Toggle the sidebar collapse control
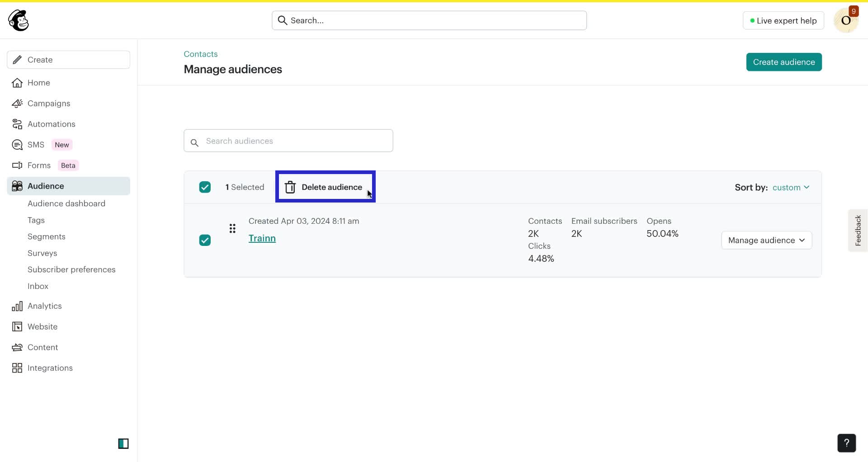 (x=123, y=443)
